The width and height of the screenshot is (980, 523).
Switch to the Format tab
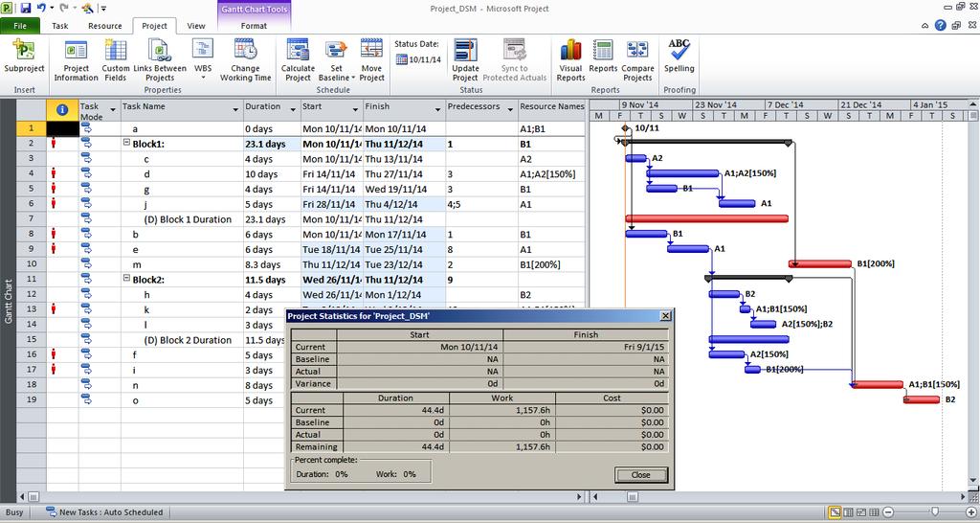(254, 26)
